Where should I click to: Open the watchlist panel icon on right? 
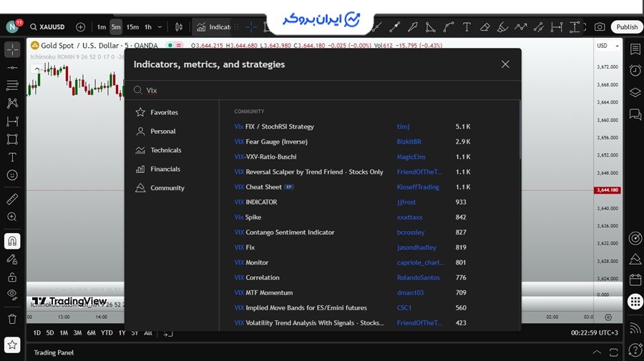pos(635,49)
